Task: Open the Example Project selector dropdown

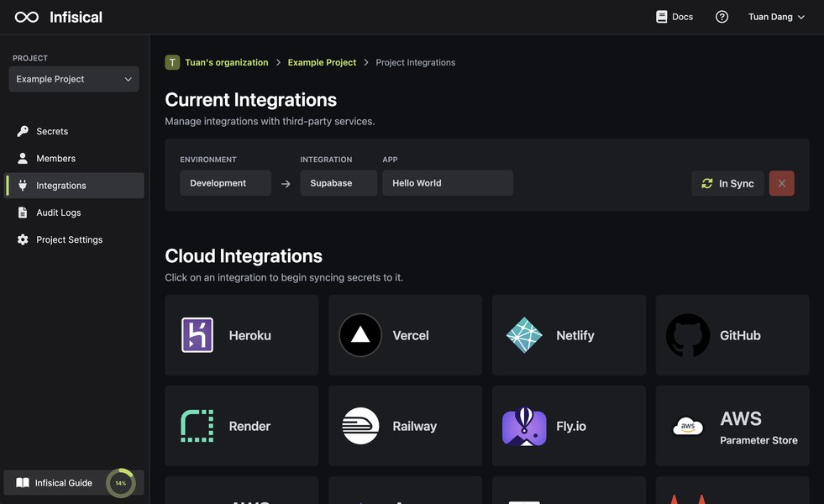Action: (x=74, y=79)
